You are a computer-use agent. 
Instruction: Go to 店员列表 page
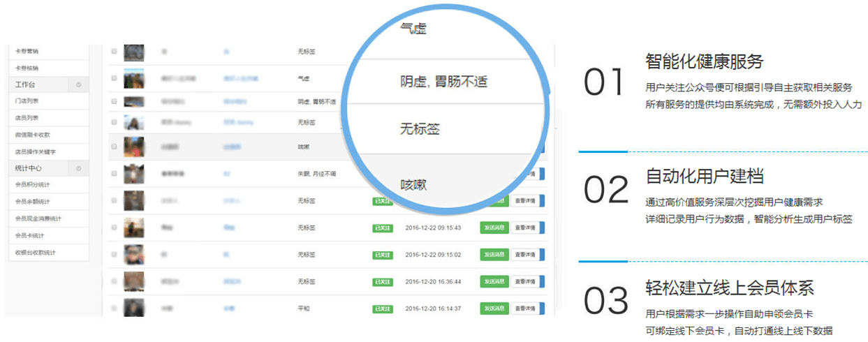(27, 117)
